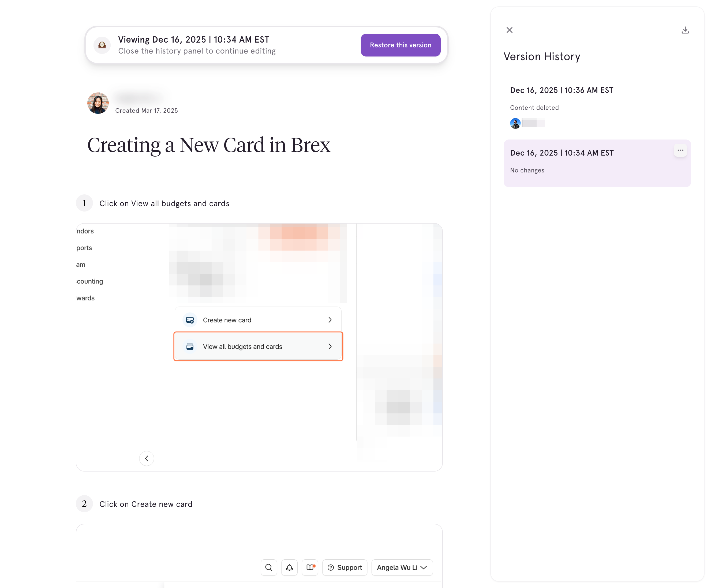This screenshot has width=711, height=588.
Task: Click the download icon in Version History
Action: coord(685,30)
